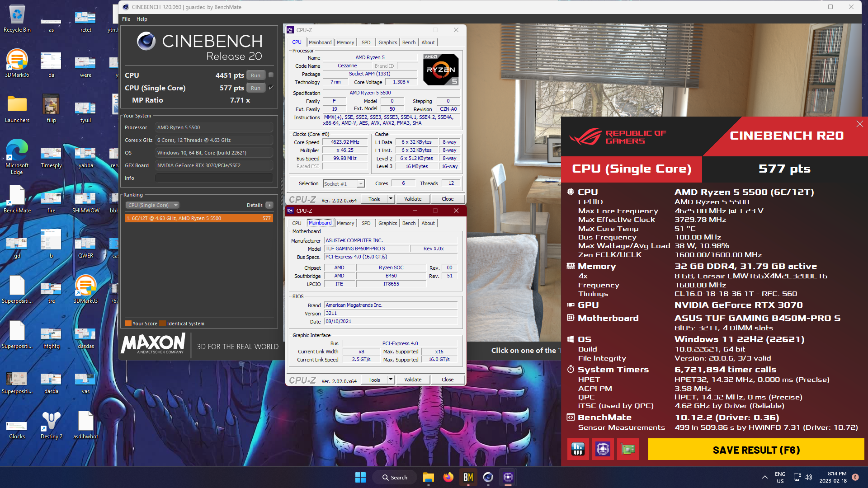The height and width of the screenshot is (488, 868).
Task: Select the asd.hwbot file on the desktop
Action: coord(85,425)
